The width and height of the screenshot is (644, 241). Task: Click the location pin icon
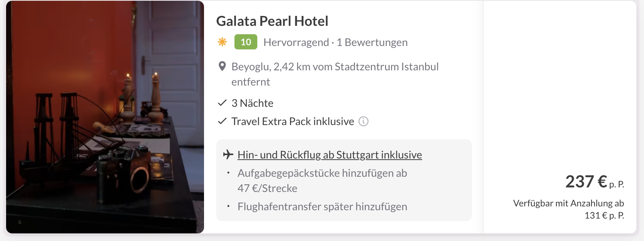click(222, 67)
